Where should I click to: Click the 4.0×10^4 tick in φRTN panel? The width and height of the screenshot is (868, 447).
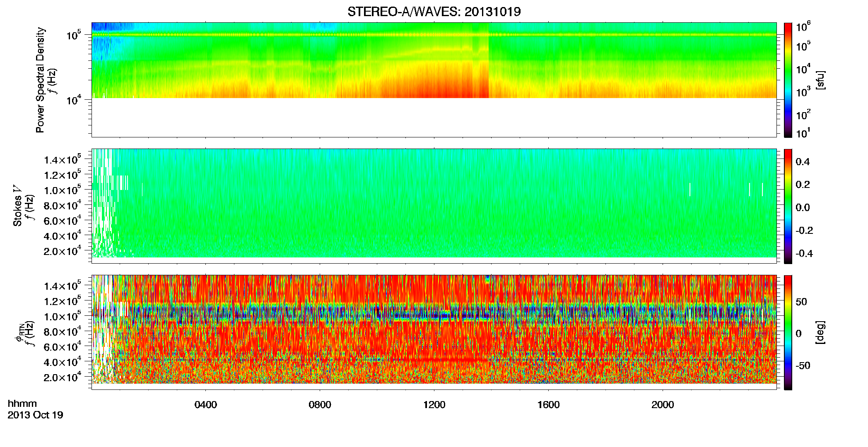pyautogui.click(x=62, y=362)
